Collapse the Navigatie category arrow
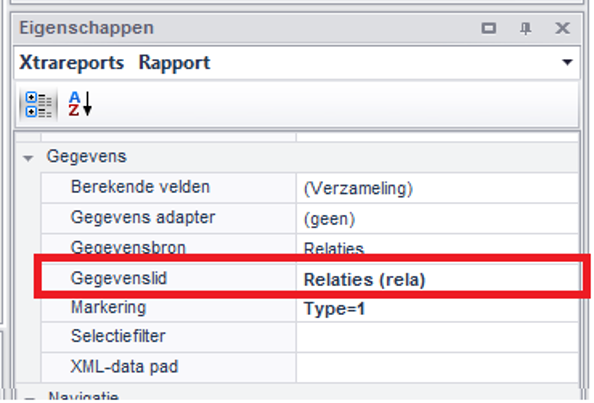Screen dimensions: 594x403 pos(29,398)
